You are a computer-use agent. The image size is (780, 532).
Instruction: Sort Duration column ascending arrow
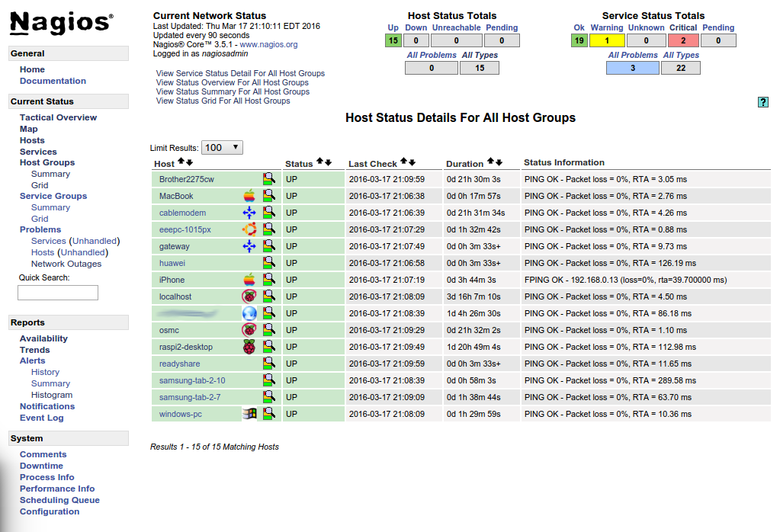[491, 161]
